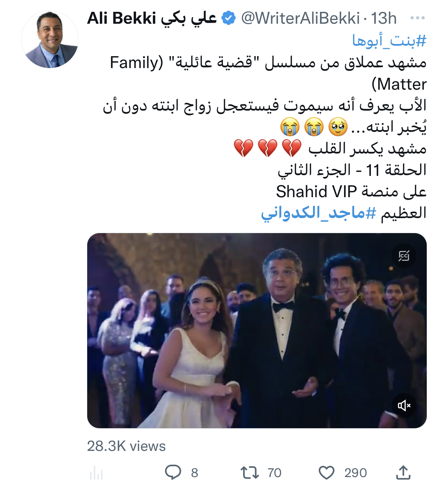Unmute the video with speaker icon
448x498 pixels.
click(404, 405)
